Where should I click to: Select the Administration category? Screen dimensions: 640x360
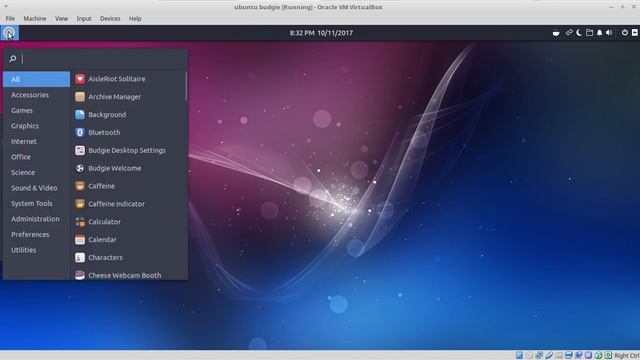tap(36, 219)
